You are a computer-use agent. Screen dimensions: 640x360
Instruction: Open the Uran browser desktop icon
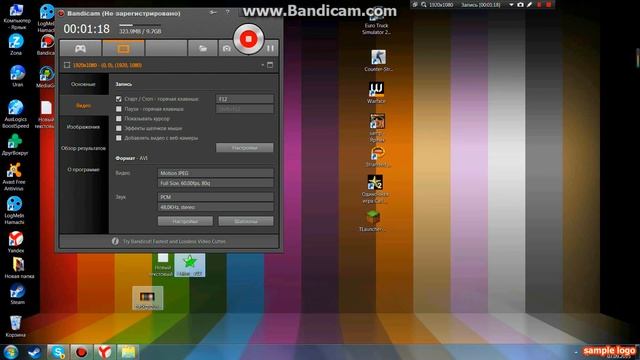pyautogui.click(x=17, y=76)
